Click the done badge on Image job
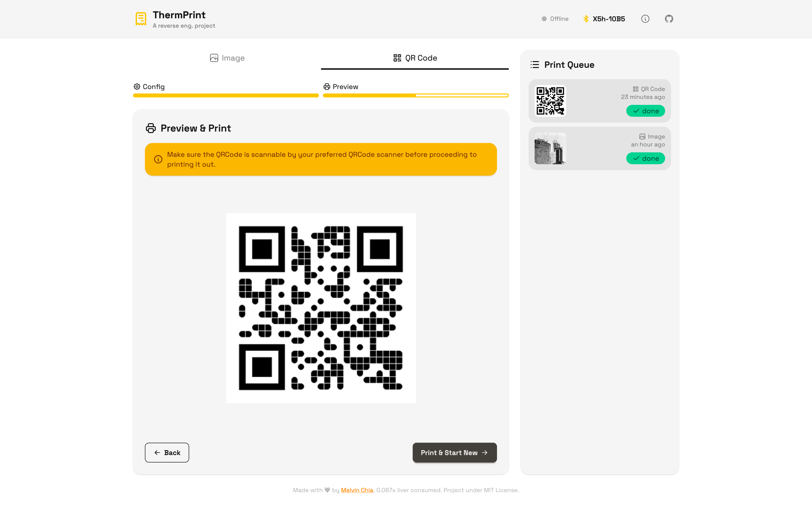 pyautogui.click(x=645, y=158)
